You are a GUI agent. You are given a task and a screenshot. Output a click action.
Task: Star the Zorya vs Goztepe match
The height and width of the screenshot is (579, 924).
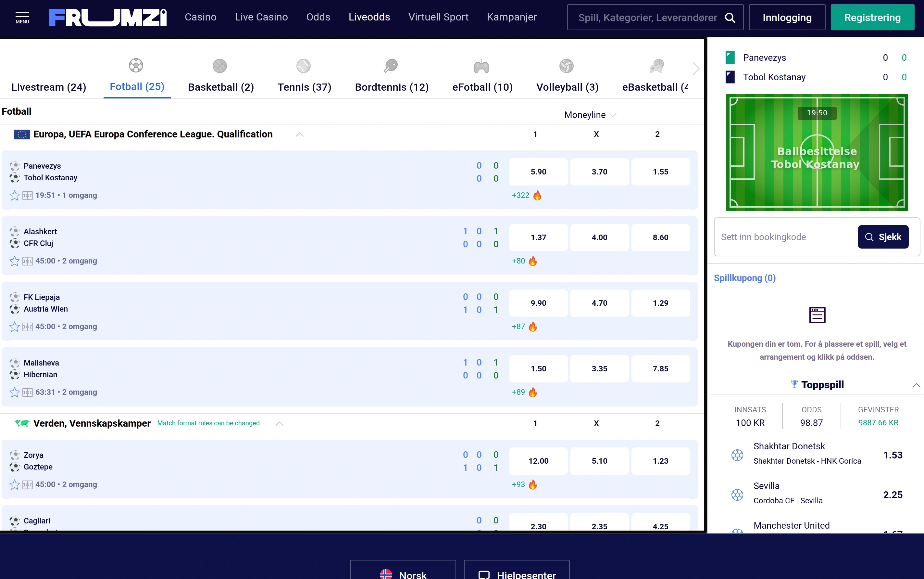tap(15, 484)
